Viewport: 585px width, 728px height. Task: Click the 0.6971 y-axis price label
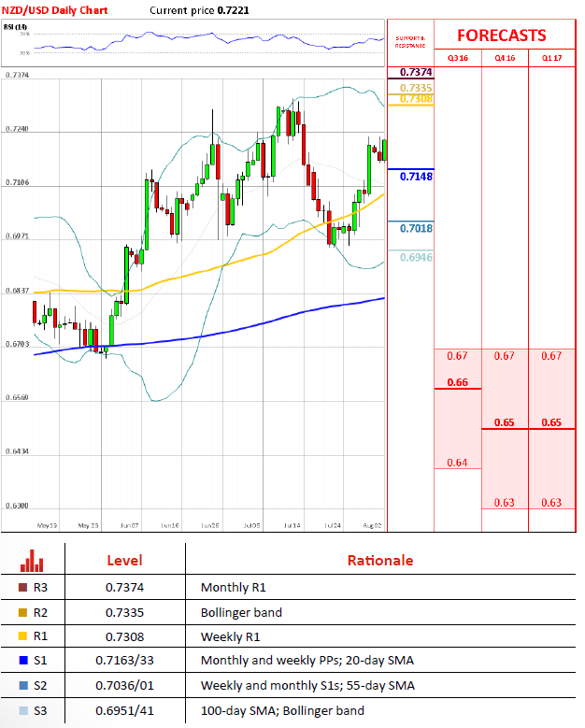click(17, 236)
